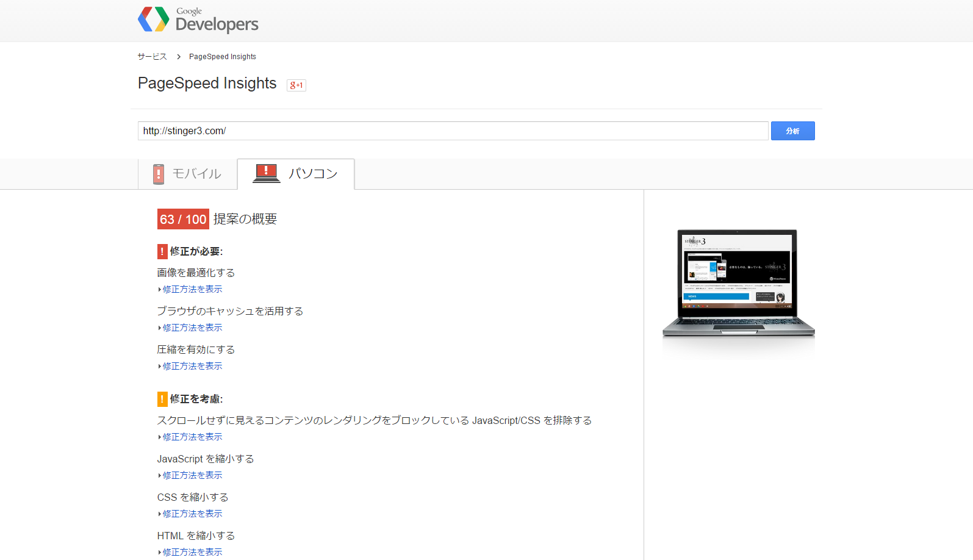
Task: Click the Google +1 button
Action: click(x=296, y=85)
